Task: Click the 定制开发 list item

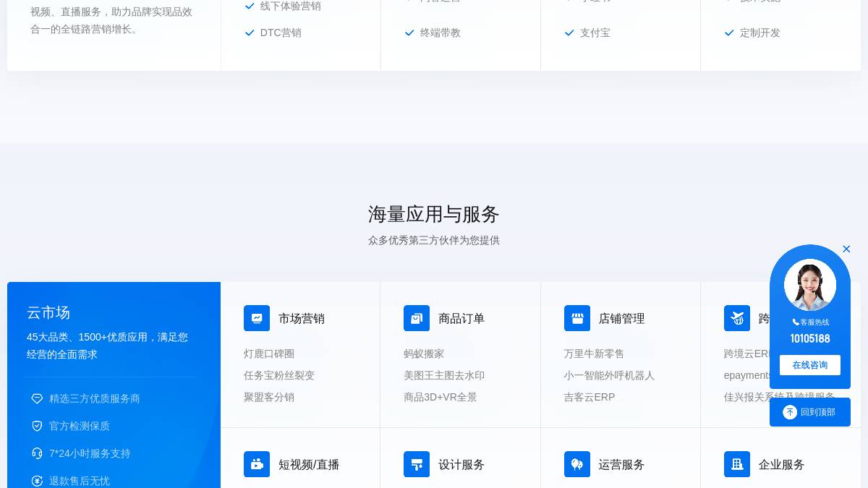Action: coord(760,33)
